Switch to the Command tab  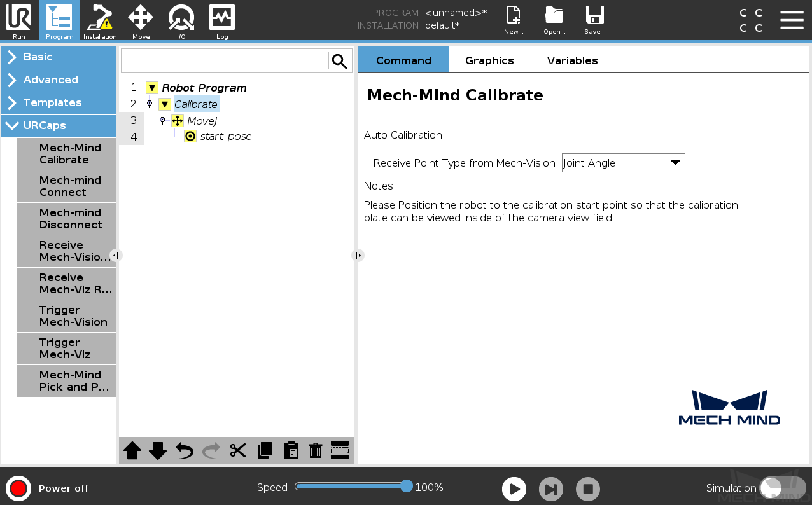403,60
